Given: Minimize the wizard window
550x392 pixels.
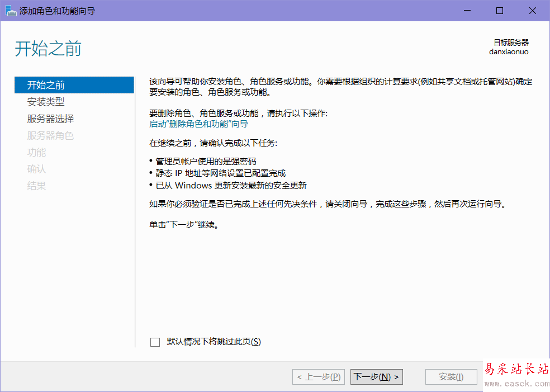Looking at the screenshot, I should click(x=467, y=11).
